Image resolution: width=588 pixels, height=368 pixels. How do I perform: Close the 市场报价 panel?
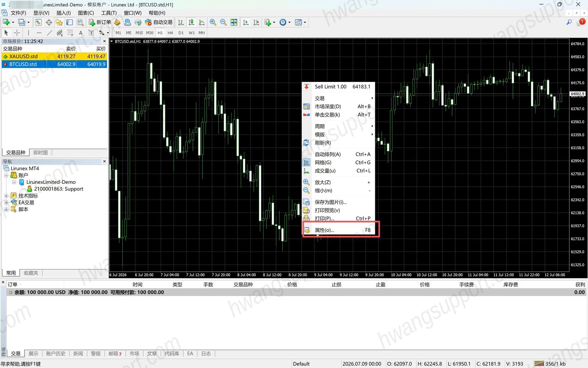click(104, 41)
